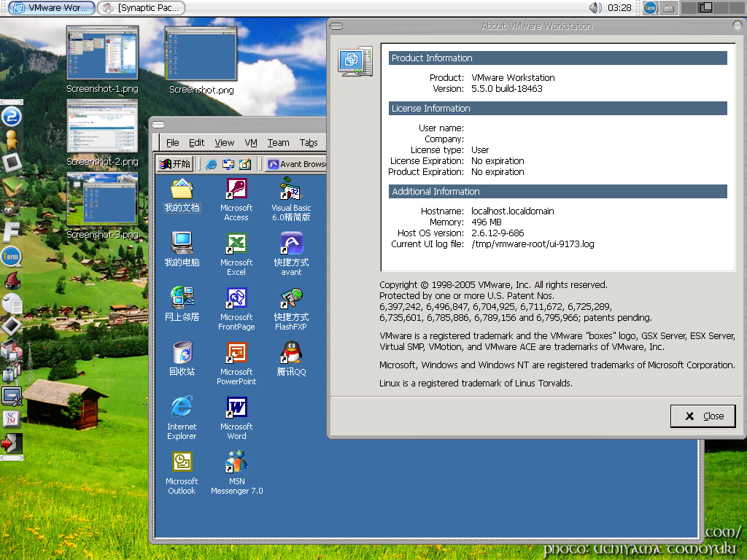Select the hostname localhost.localdomain
Viewport: 747px width, 560px height.
tap(513, 211)
